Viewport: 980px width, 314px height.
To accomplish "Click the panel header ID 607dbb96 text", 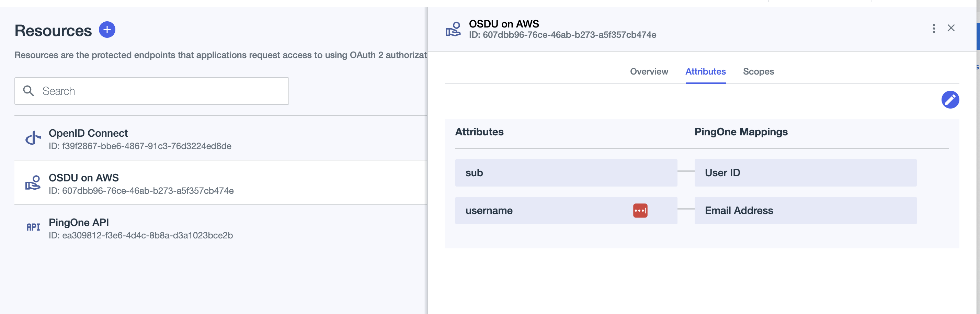I will 562,35.
